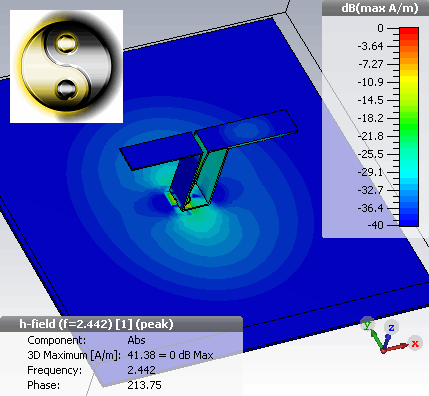This screenshot has width=429, height=396.
Task: Click the -40 label on the scale
Action: 376,225
